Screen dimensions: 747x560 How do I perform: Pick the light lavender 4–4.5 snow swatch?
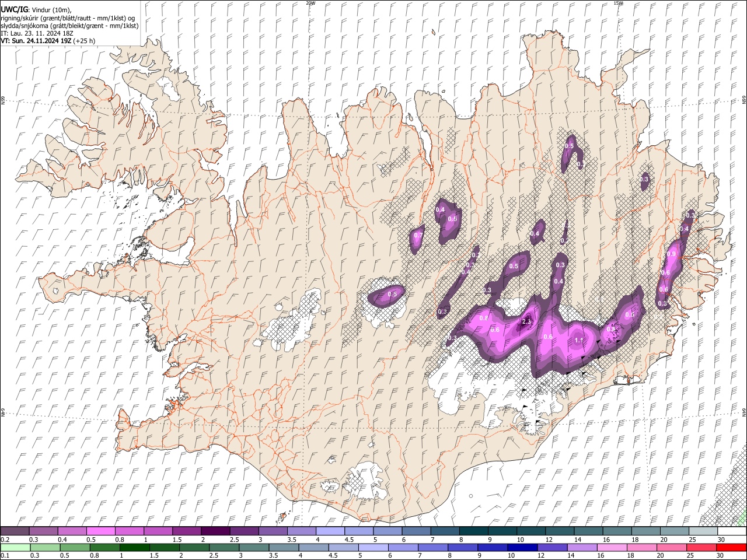(330, 531)
